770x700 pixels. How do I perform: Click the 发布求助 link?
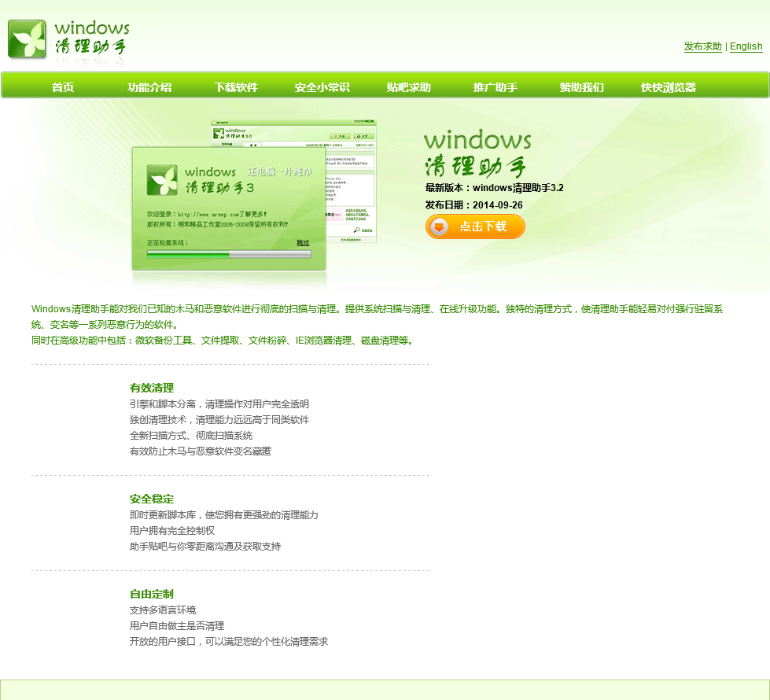[702, 46]
